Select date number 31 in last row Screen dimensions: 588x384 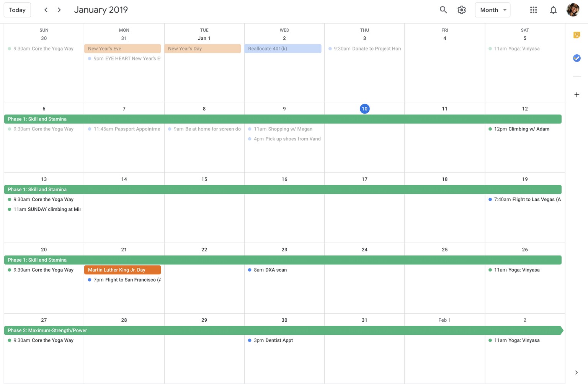364,320
